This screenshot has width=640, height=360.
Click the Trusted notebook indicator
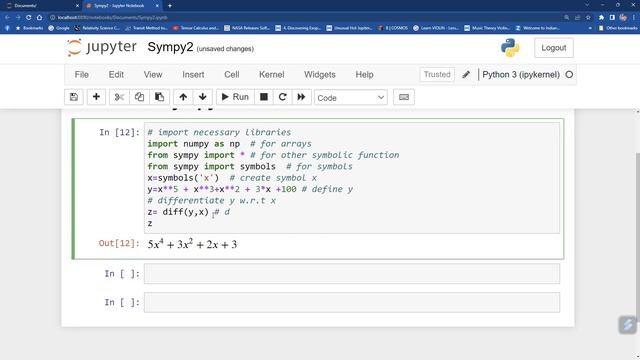437,75
